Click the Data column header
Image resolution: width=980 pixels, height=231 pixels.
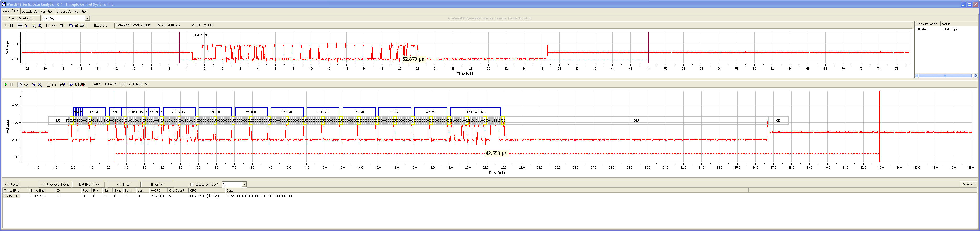pyautogui.click(x=487, y=190)
